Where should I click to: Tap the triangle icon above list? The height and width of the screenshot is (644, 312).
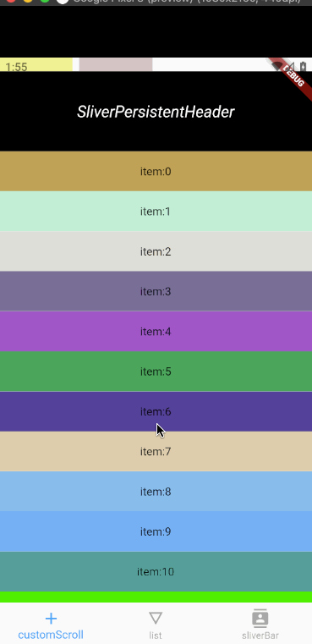point(156,618)
